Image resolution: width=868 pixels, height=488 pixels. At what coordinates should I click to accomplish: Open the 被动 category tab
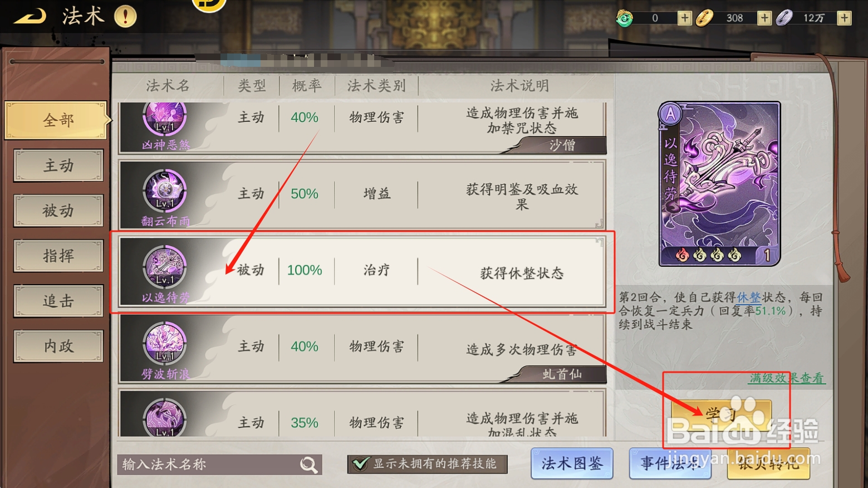[58, 211]
